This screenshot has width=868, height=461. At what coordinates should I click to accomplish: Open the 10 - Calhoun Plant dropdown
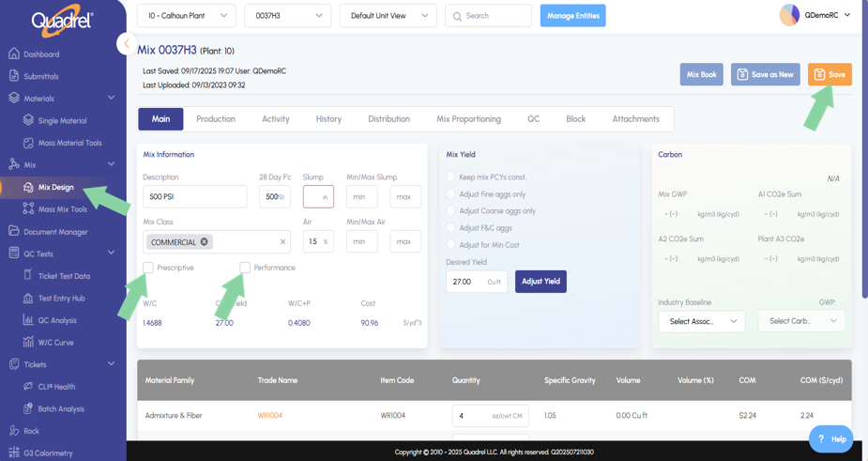tap(187, 16)
